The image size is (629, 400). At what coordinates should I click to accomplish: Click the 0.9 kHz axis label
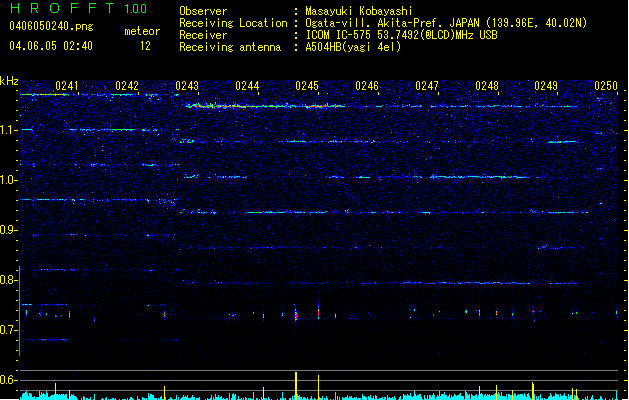(8, 230)
